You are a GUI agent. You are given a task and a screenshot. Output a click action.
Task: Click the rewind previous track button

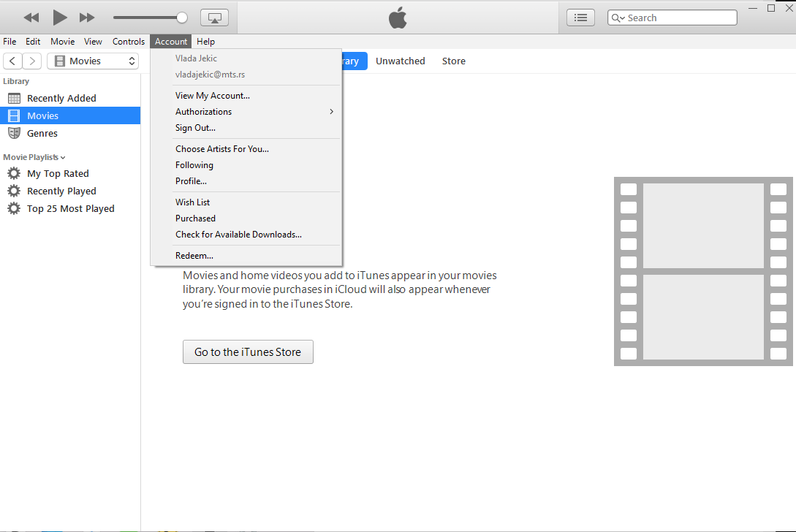coord(31,18)
